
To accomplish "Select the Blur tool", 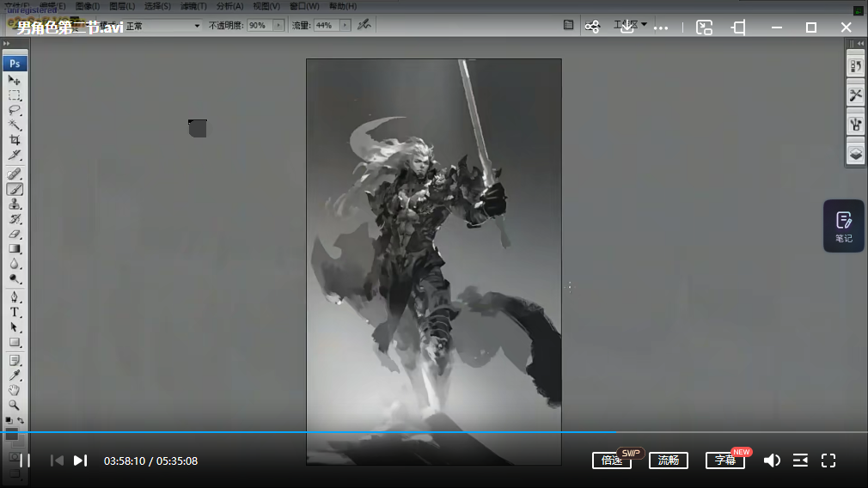I will [15, 264].
